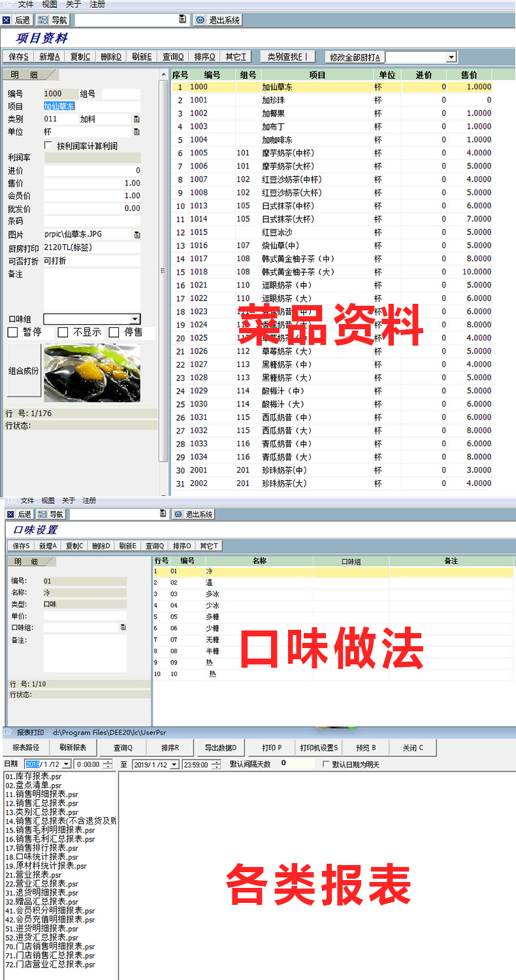Open lookup icon beside 口味组 field in 口味设置

pyautogui.click(x=123, y=627)
